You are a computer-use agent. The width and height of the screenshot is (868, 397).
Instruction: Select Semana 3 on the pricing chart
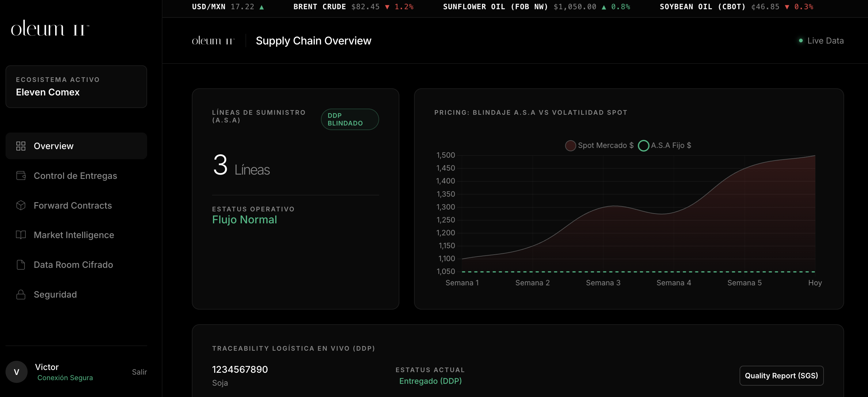[x=603, y=283]
